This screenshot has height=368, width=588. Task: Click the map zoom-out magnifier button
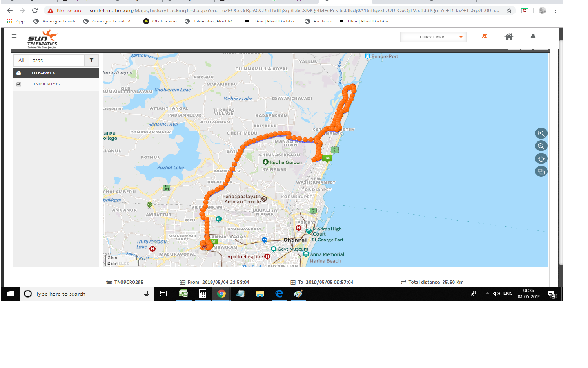pos(541,146)
